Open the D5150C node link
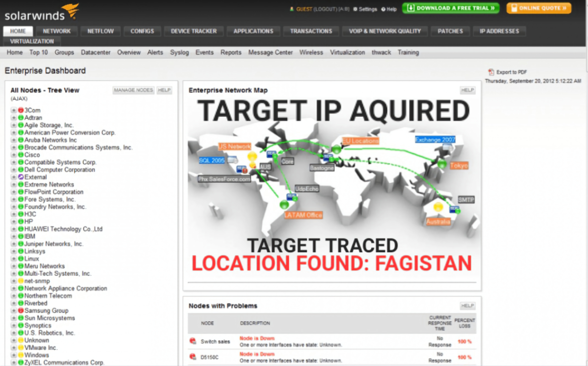Screen dimensions: 588x366 [209, 357]
